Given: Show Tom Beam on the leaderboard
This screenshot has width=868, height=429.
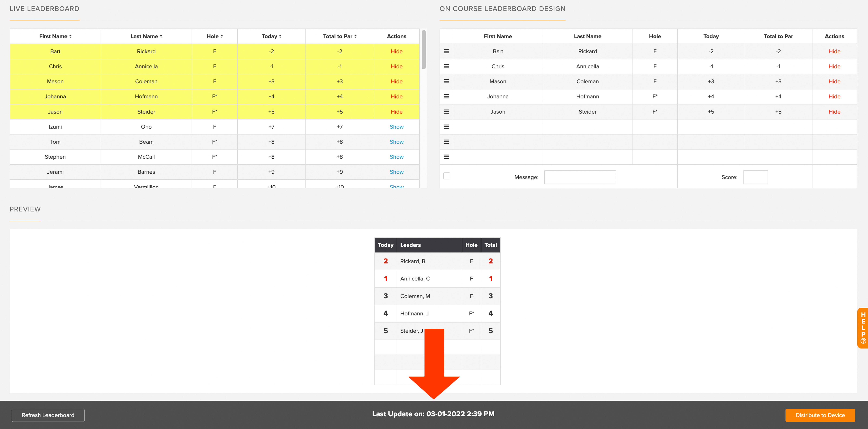Looking at the screenshot, I should (397, 142).
